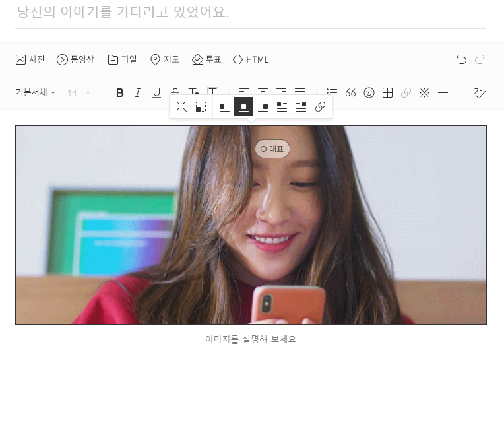
Task: Insert a 지도 map
Action: point(164,59)
